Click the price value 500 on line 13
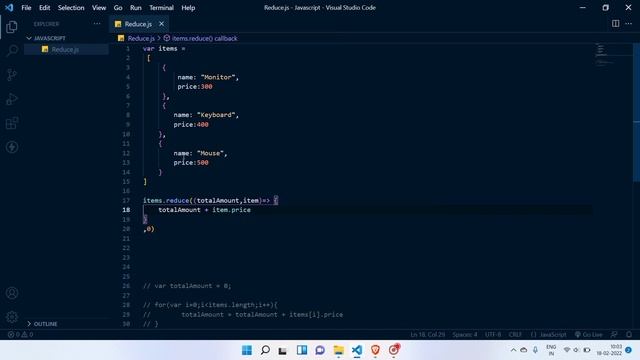Screen dimensions: 640x360 (x=202, y=162)
